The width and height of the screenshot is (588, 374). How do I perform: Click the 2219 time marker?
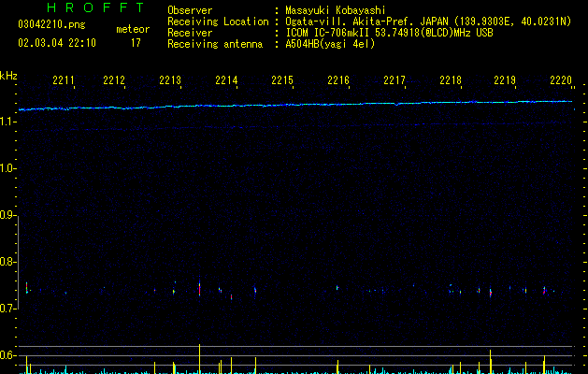[x=505, y=80]
